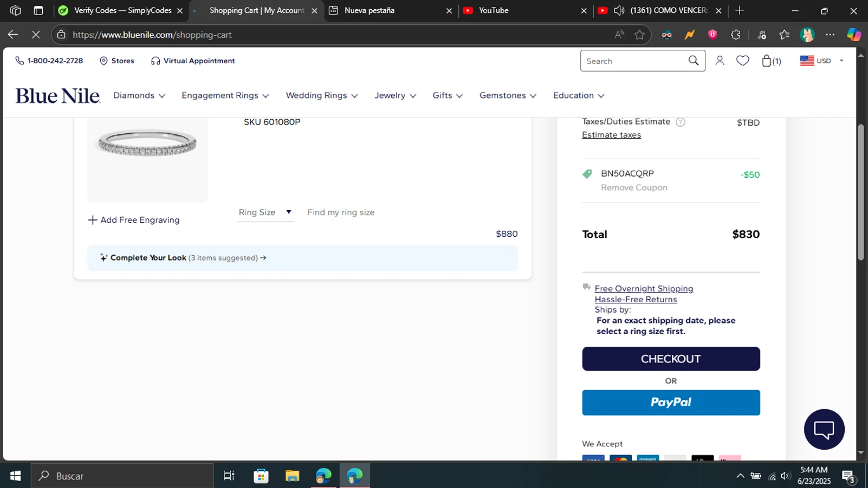Click the Stores locator link
Screen dimensions: 868x488
click(117, 61)
